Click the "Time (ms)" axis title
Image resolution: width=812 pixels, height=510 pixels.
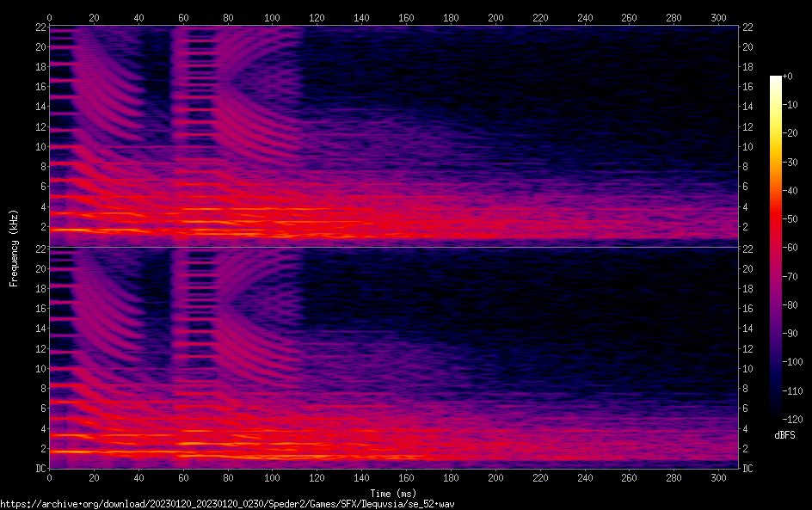(x=393, y=493)
